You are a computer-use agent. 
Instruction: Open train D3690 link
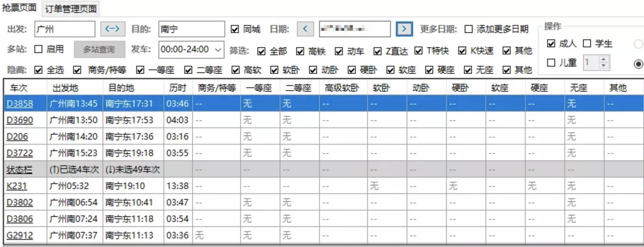(x=20, y=120)
